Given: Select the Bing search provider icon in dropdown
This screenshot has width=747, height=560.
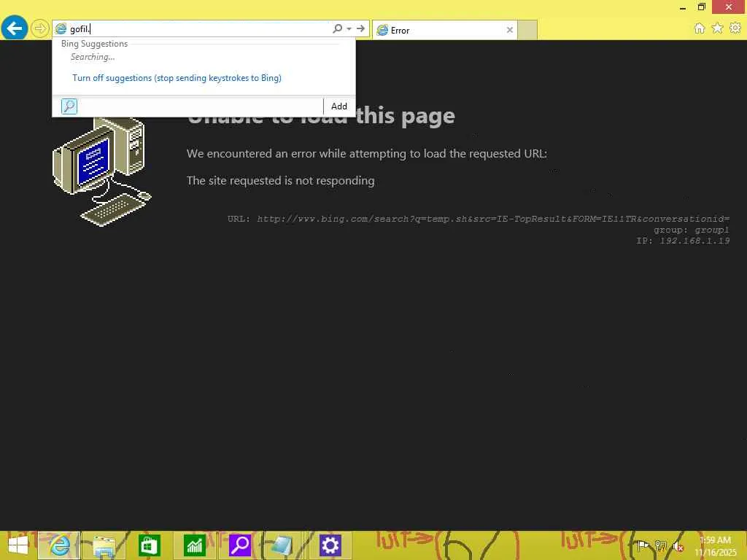Looking at the screenshot, I should coord(69,106).
